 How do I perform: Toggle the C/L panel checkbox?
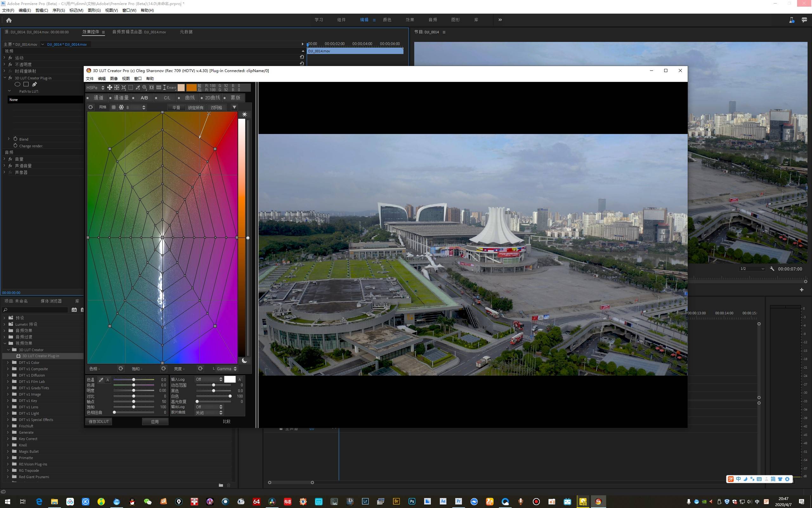pyautogui.click(x=156, y=98)
